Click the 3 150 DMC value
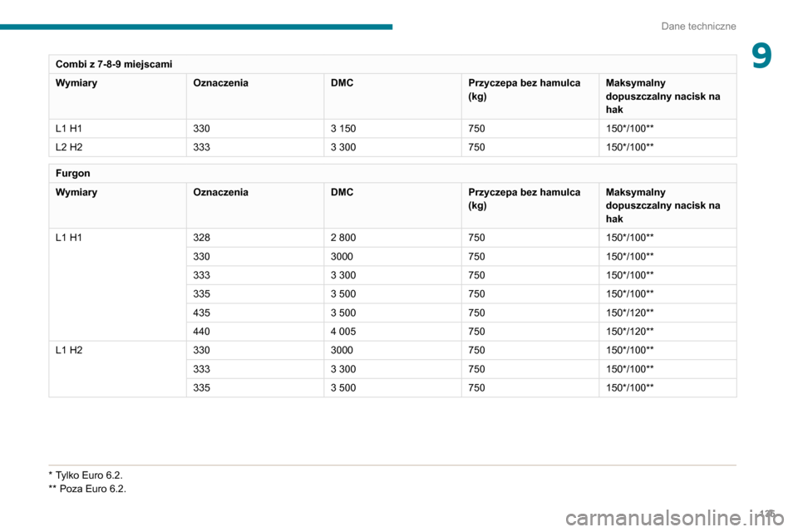Screen dimensions: 798x532 click(x=344, y=129)
